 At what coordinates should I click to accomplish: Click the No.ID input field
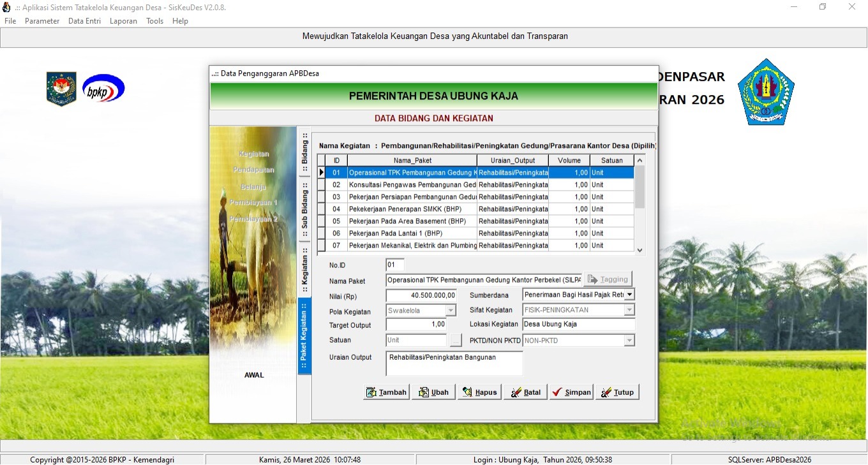point(395,265)
